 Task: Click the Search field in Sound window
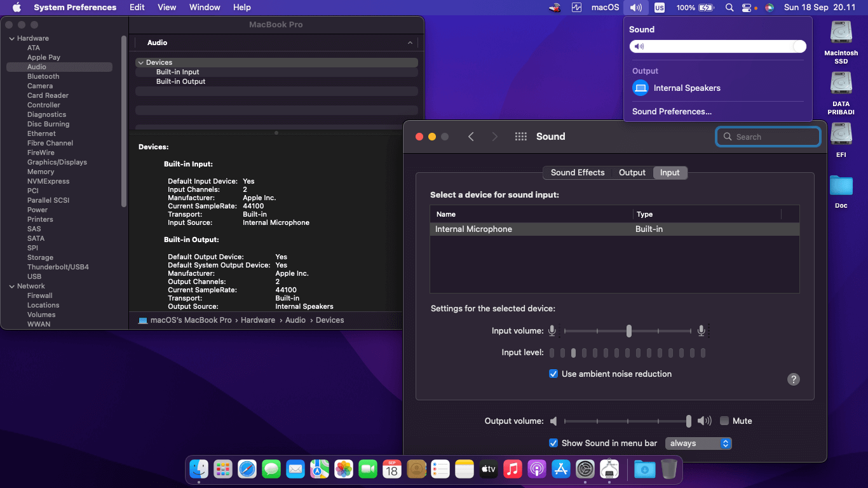point(768,137)
